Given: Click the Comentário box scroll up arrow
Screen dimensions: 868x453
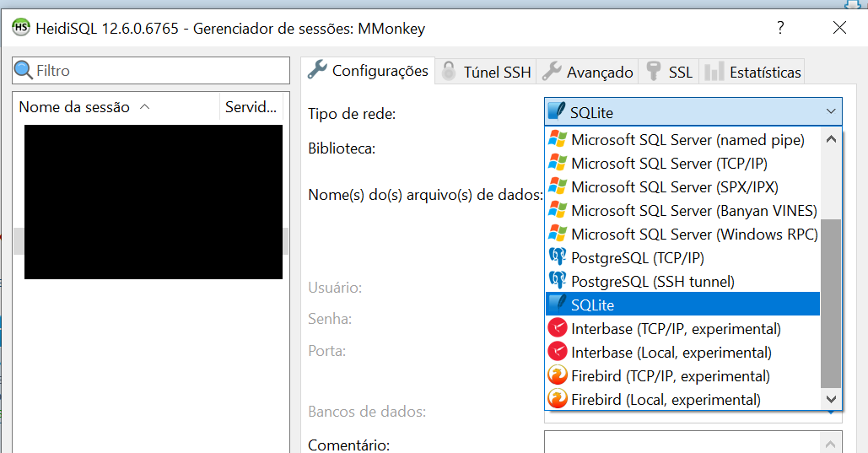Looking at the screenshot, I should (x=830, y=444).
